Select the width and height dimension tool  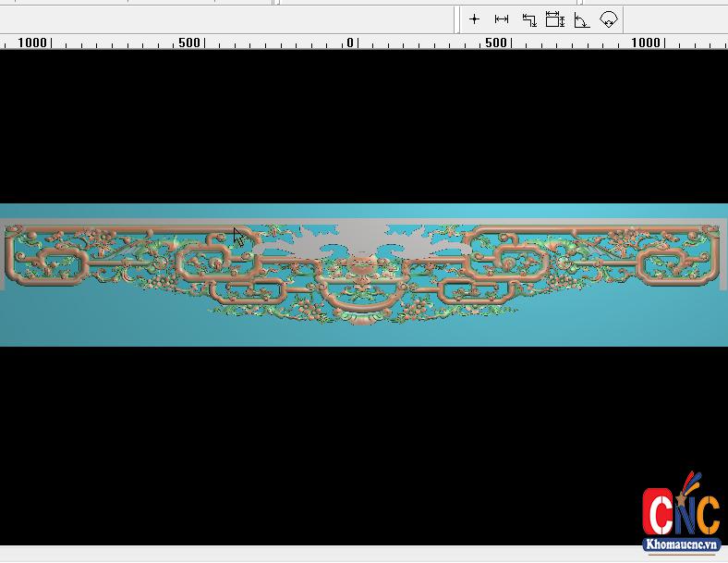[x=554, y=19]
